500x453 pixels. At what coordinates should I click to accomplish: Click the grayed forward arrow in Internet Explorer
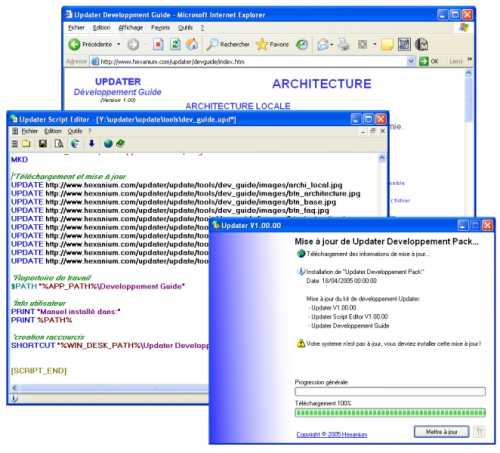pos(133,44)
